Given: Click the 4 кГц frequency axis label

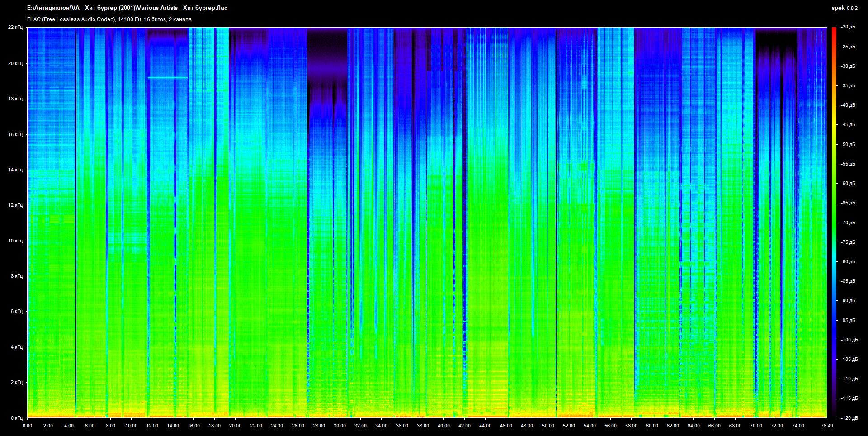Looking at the screenshot, I should (16, 347).
